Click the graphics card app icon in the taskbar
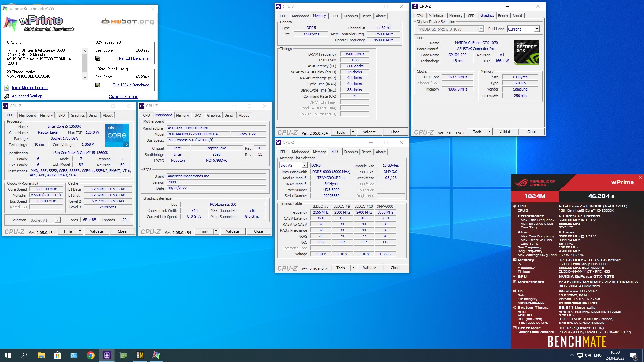 coord(123,355)
